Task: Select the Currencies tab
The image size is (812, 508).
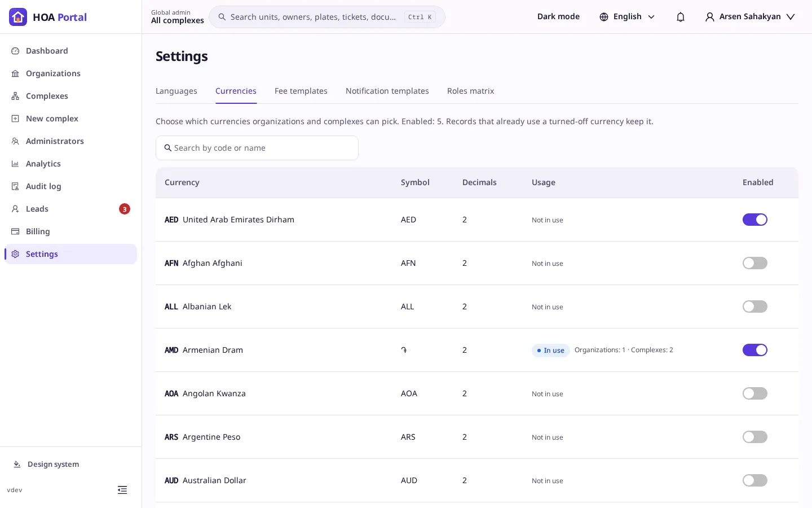Action: click(x=236, y=91)
